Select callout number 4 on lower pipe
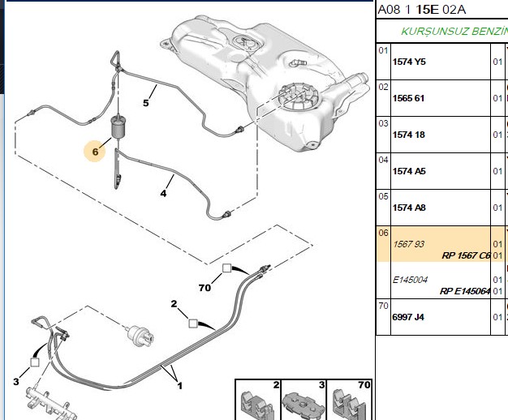Screen dimensions: 508x420 point(163,193)
